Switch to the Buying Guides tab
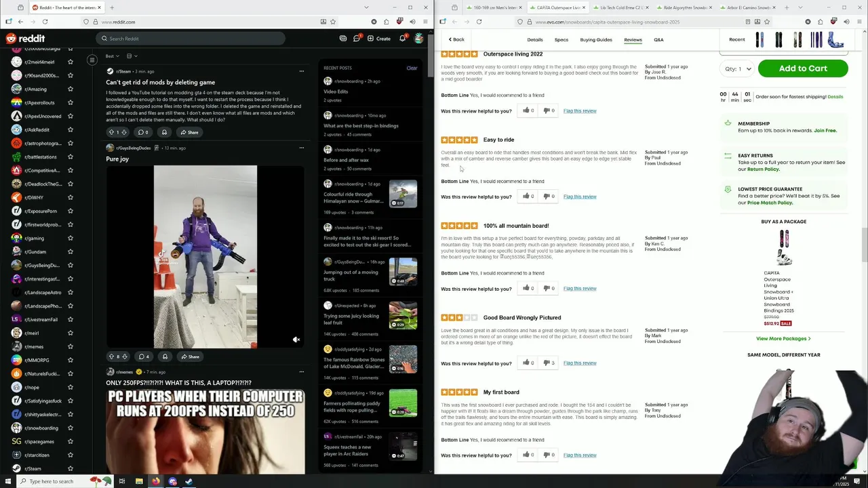The height and width of the screenshot is (488, 868). coord(596,39)
